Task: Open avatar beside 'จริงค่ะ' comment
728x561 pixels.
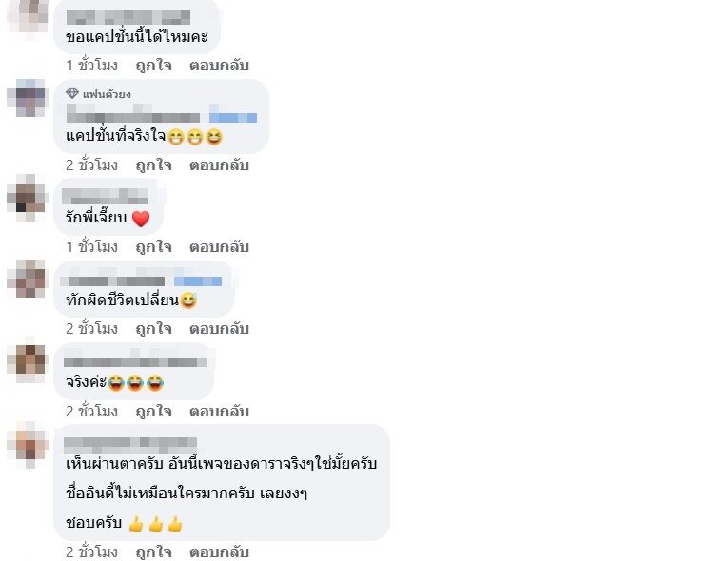Action: tap(28, 360)
